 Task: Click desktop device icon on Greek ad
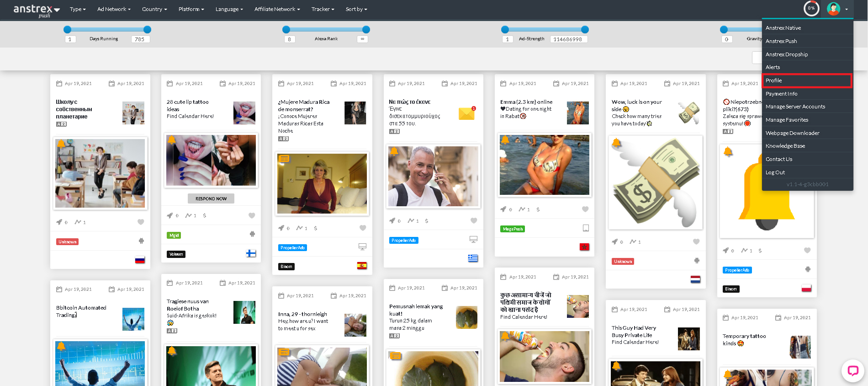[x=473, y=240]
